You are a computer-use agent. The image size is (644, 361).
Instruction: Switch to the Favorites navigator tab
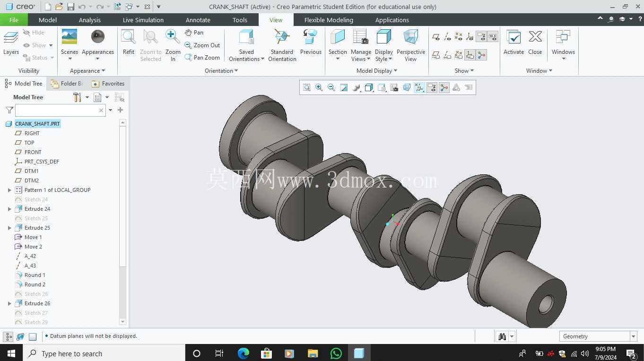(x=108, y=84)
